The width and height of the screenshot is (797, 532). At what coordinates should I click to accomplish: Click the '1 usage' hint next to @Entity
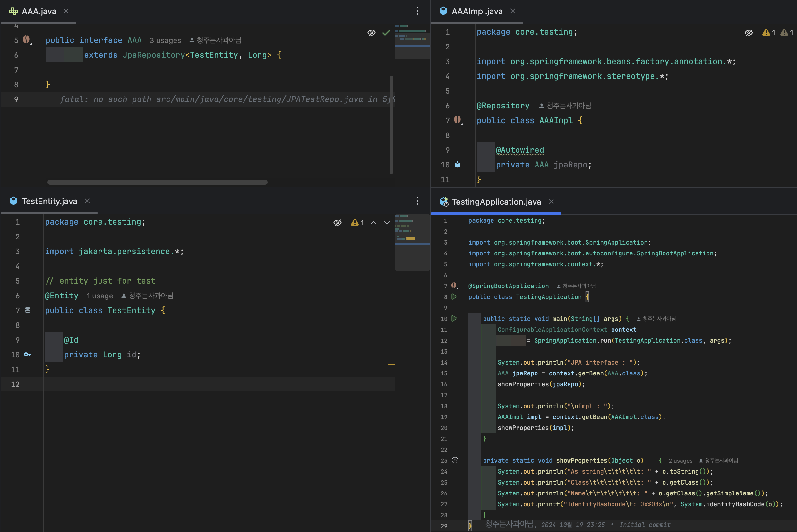click(99, 296)
